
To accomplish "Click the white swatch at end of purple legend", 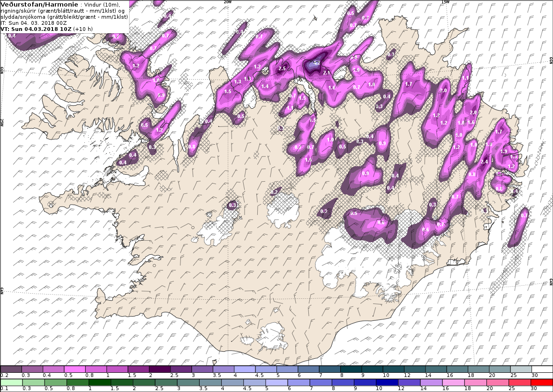I will click(x=542, y=369).
